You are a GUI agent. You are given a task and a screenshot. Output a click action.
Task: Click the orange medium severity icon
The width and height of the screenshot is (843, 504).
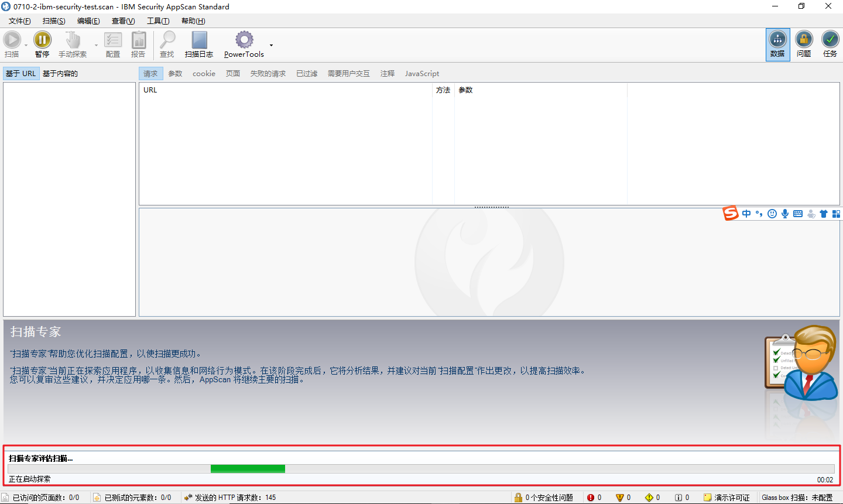pyautogui.click(x=620, y=498)
